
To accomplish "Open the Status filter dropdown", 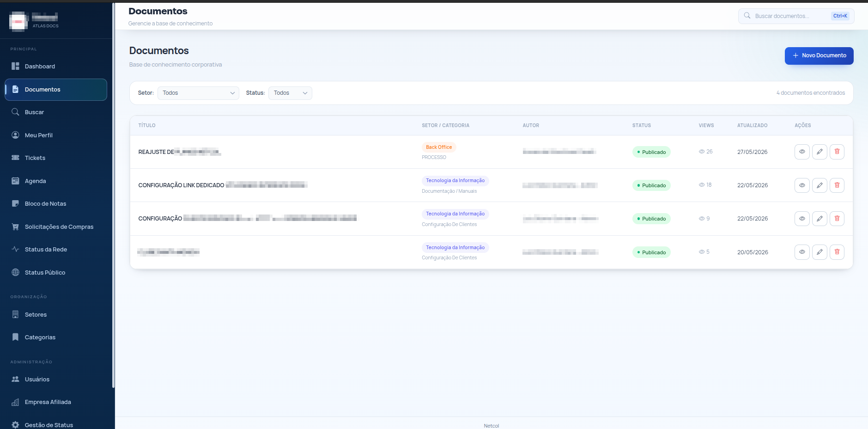I will pyautogui.click(x=290, y=93).
